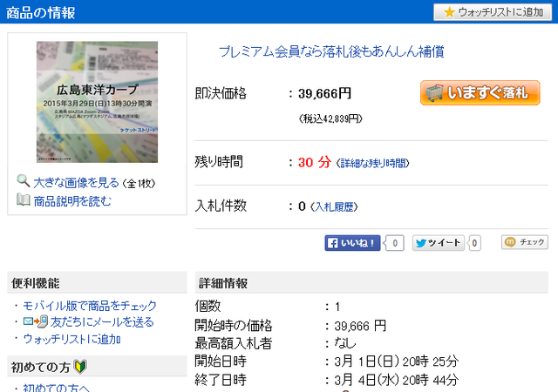Click the 開始時の価格 39,666 円 value
The image size is (558, 392).
360,326
